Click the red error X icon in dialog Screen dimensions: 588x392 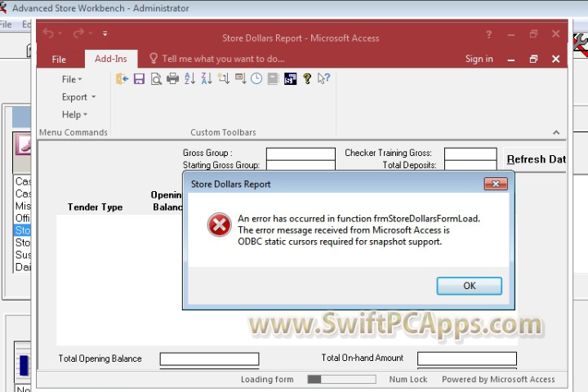[220, 225]
